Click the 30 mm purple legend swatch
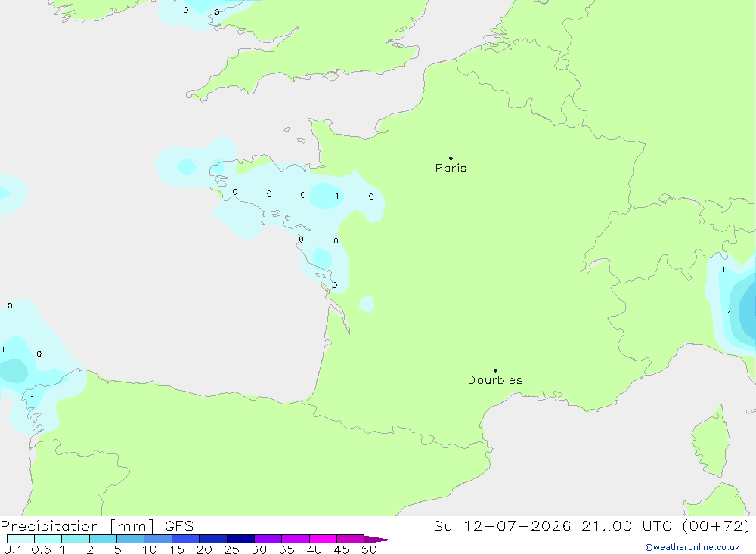 (268, 539)
